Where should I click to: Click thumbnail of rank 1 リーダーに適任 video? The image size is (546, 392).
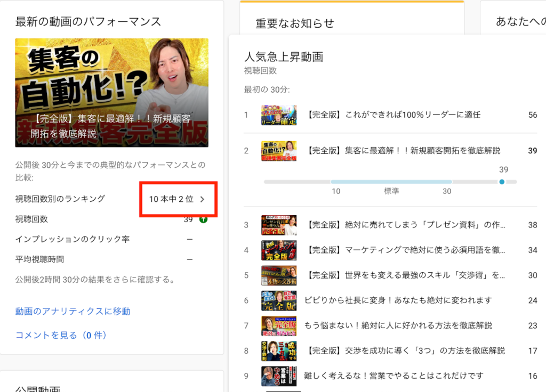pyautogui.click(x=278, y=115)
